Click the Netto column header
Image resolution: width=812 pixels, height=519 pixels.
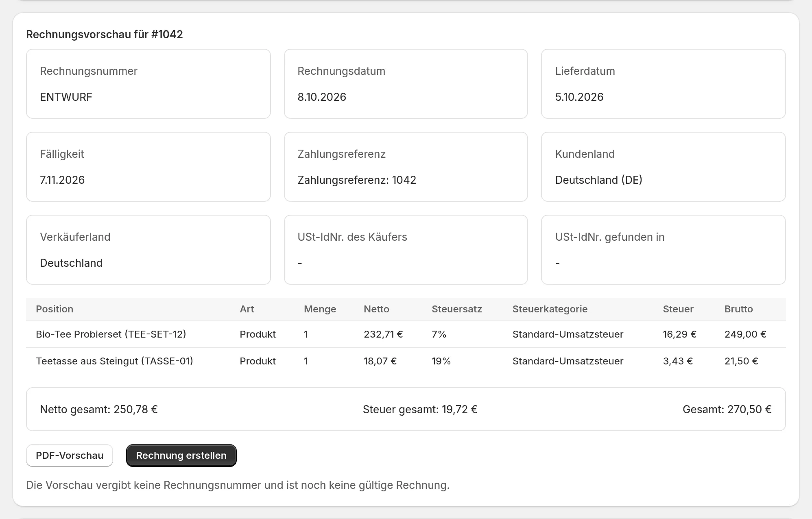[x=376, y=309]
